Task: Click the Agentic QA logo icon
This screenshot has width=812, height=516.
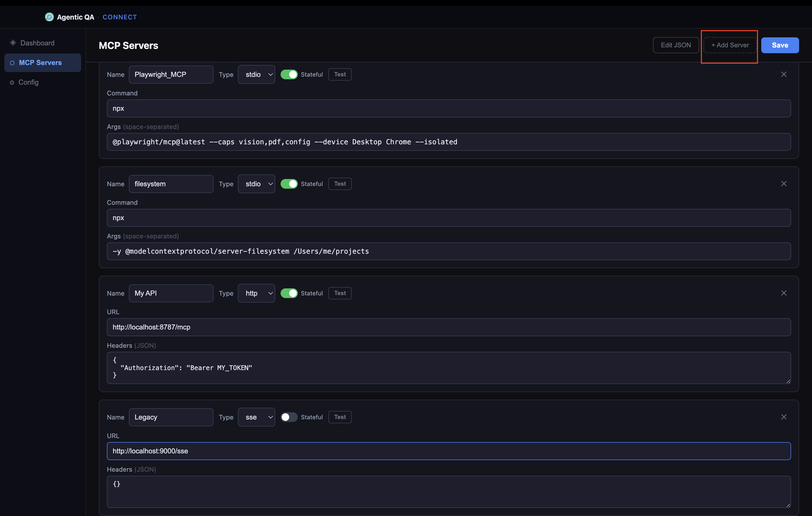Action: coord(49,17)
